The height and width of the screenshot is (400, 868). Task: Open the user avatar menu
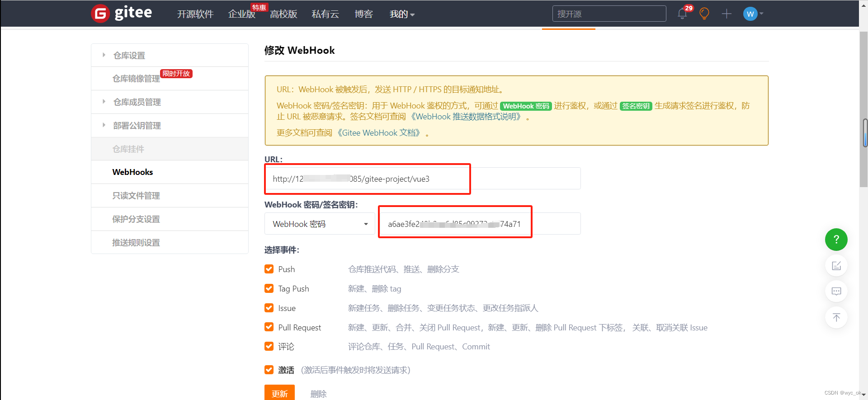tap(750, 14)
